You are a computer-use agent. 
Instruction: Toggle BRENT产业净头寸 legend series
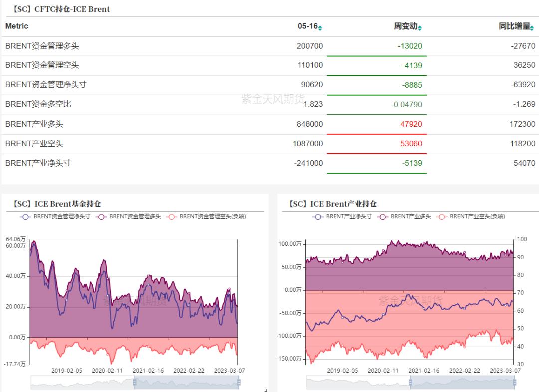click(342, 216)
